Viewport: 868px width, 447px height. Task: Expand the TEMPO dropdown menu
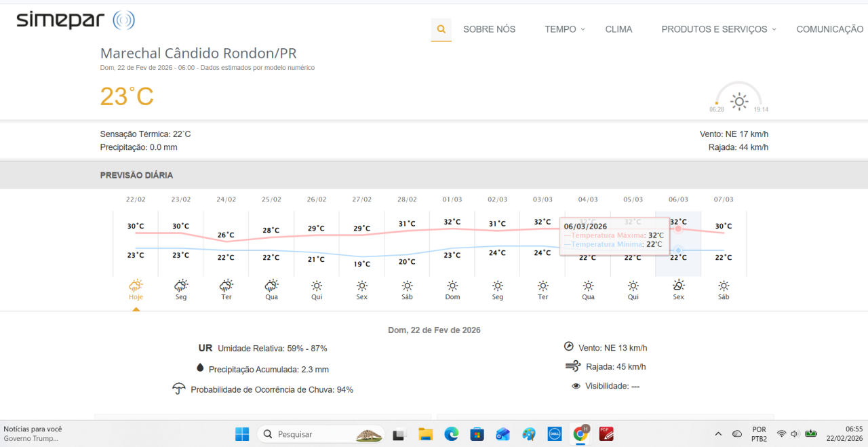pyautogui.click(x=565, y=29)
